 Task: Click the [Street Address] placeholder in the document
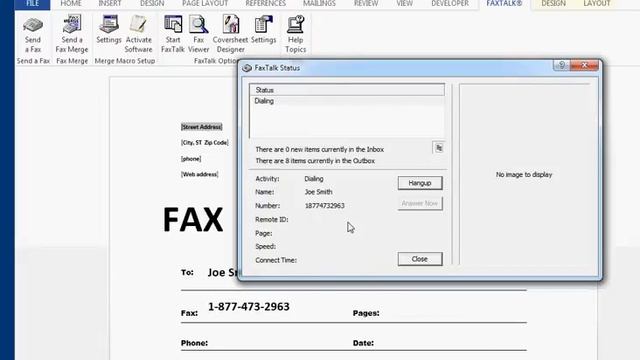[202, 127]
